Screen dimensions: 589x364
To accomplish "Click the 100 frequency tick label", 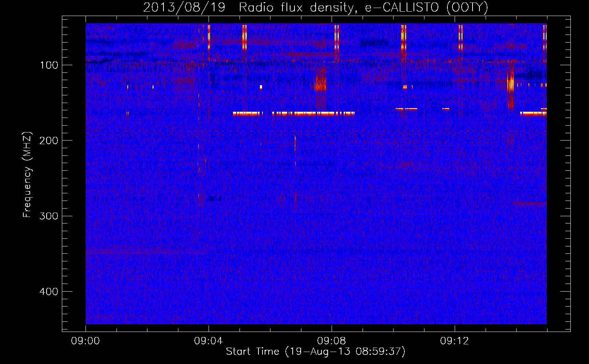I will pyautogui.click(x=49, y=65).
